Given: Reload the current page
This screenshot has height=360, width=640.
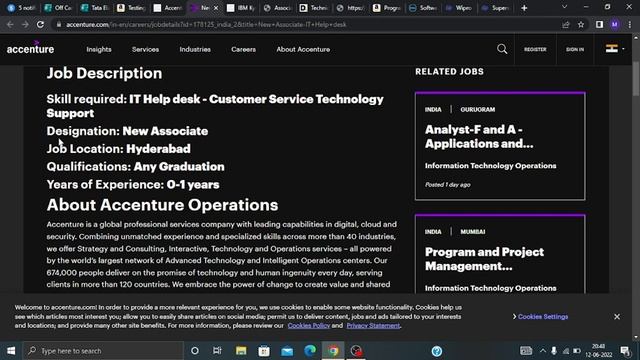Looking at the screenshot, I should coord(40,24).
